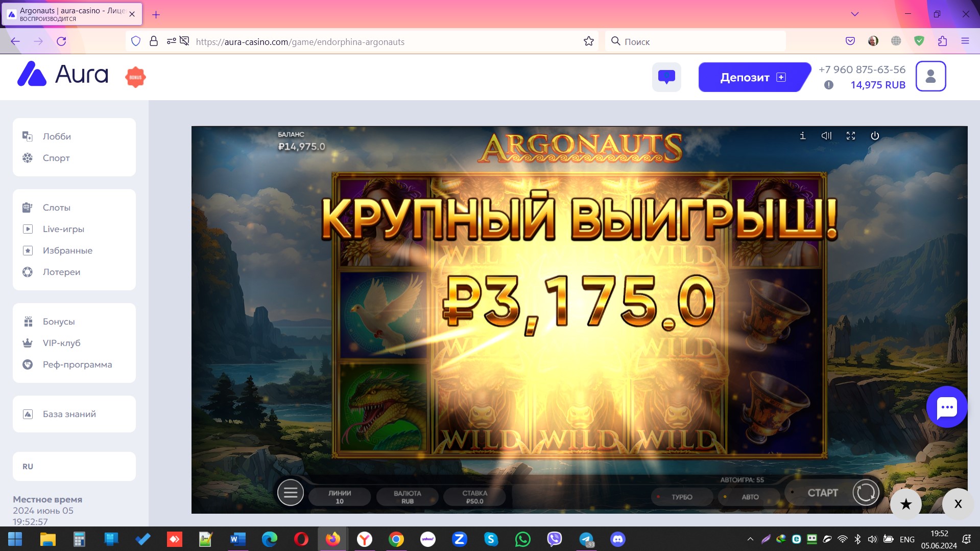Click the site lock icon

[153, 41]
